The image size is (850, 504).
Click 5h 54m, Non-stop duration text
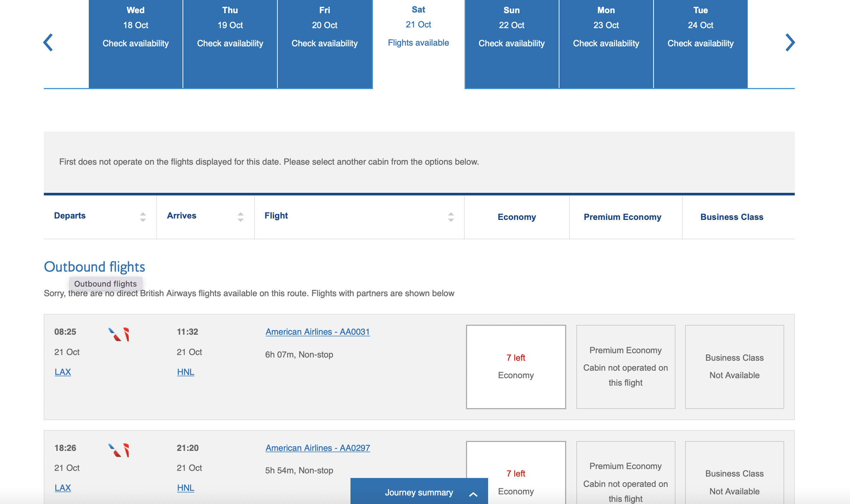tap(299, 470)
